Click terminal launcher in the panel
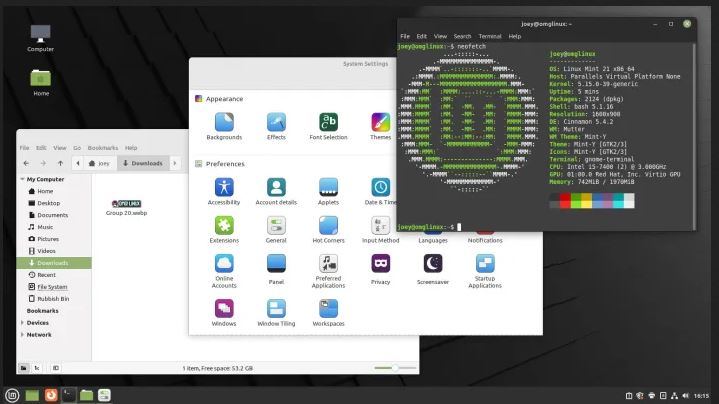This screenshot has width=719, height=404. coord(69,395)
